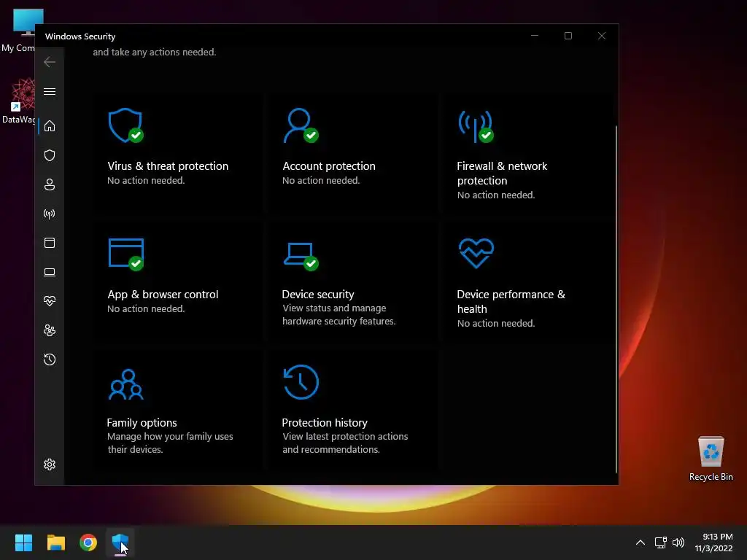This screenshot has height=560, width=747.
Task: Click 'Manage how your family uses their devices' text
Action: 170,443
